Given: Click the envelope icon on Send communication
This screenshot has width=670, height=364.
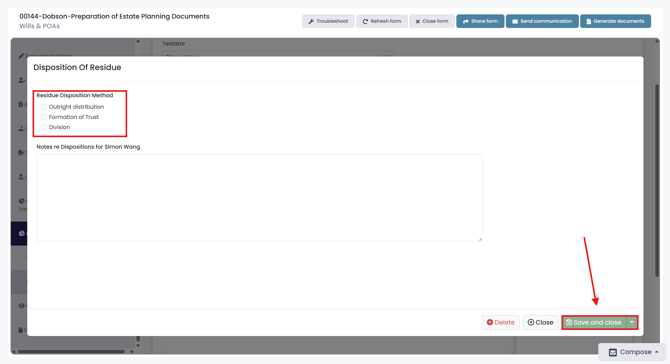Looking at the screenshot, I should (x=515, y=21).
